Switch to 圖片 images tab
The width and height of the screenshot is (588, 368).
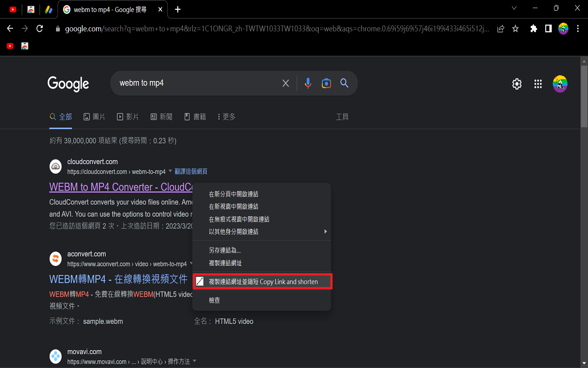pyautogui.click(x=94, y=117)
